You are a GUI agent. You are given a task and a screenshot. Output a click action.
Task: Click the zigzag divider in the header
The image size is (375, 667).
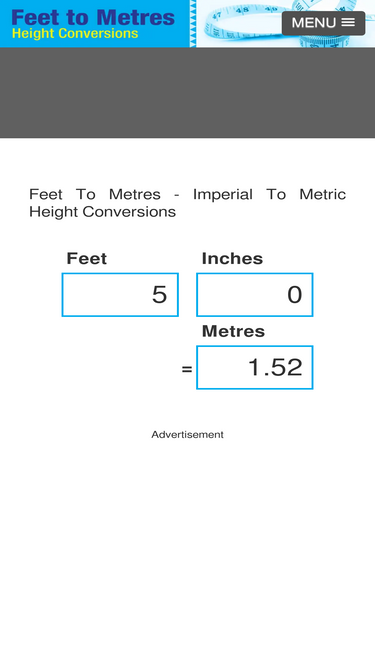(193, 23)
